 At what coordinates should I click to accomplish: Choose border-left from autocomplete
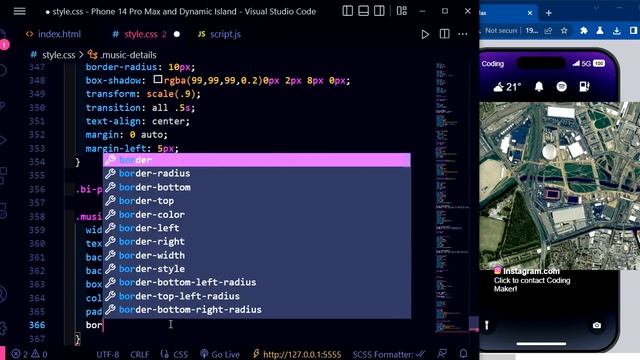[x=256, y=228]
